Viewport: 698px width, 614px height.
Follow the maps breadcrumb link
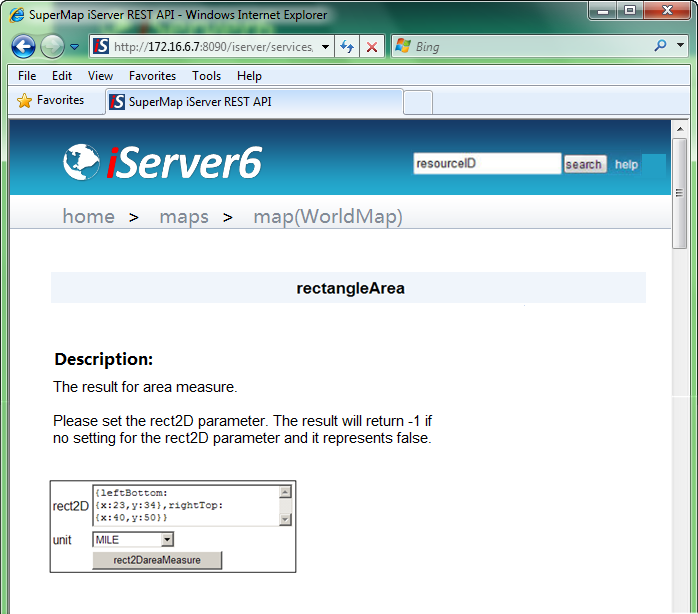(x=184, y=217)
